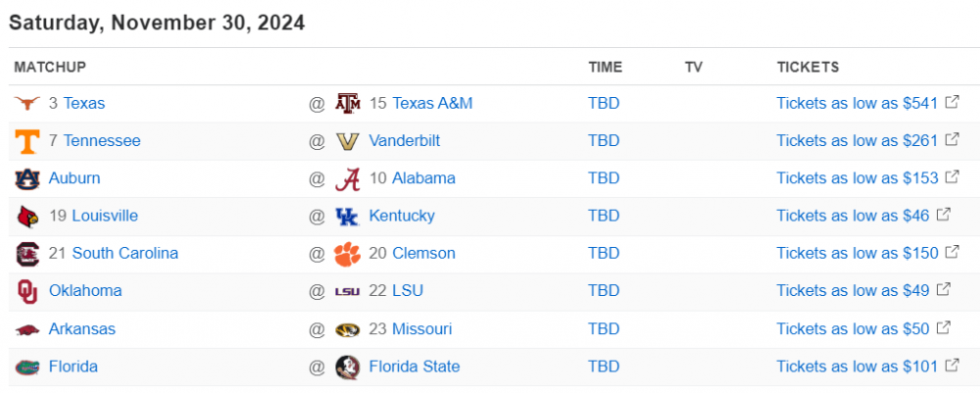The height and width of the screenshot is (393, 980).
Task: Click the Texas A&M logo icon
Action: (347, 103)
